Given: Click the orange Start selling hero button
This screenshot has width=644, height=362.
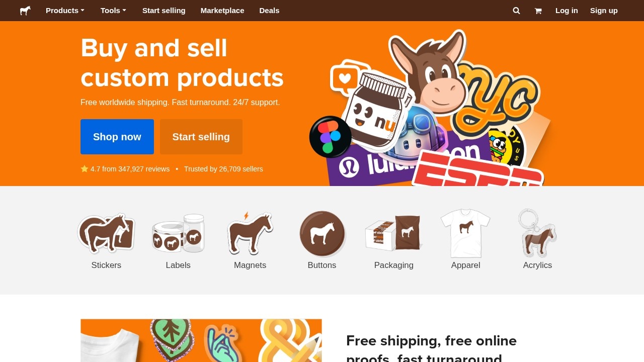Looking at the screenshot, I should (201, 137).
